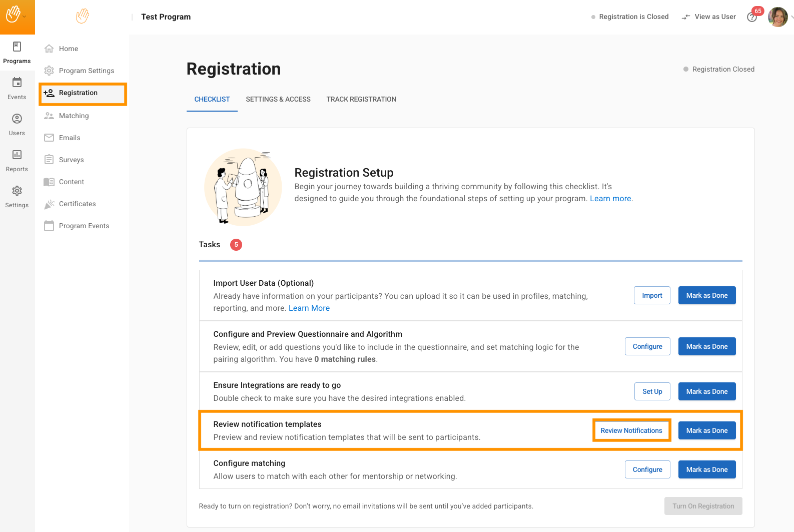
Task: Click the View as User switch icon
Action: pyautogui.click(x=686, y=17)
